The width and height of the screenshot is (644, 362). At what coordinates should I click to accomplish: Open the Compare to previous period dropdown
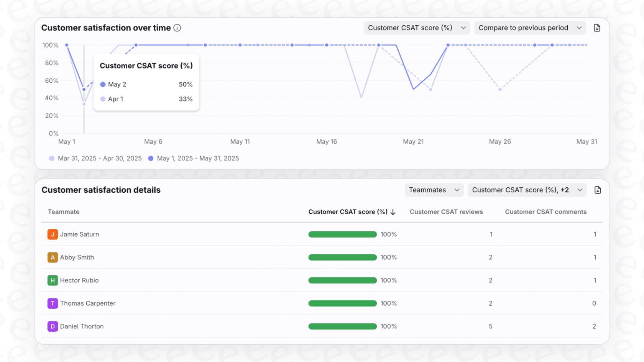click(530, 28)
